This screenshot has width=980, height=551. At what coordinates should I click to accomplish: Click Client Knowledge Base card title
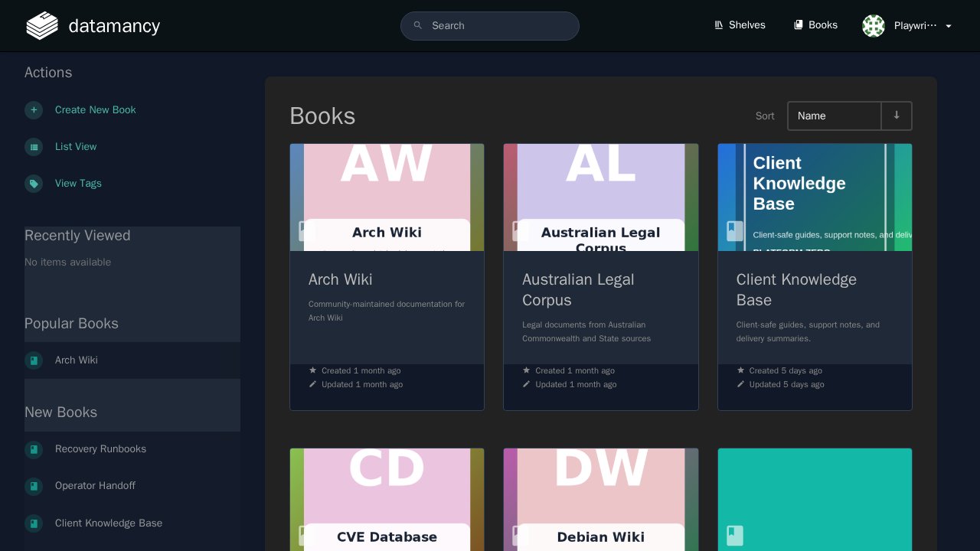point(796,290)
